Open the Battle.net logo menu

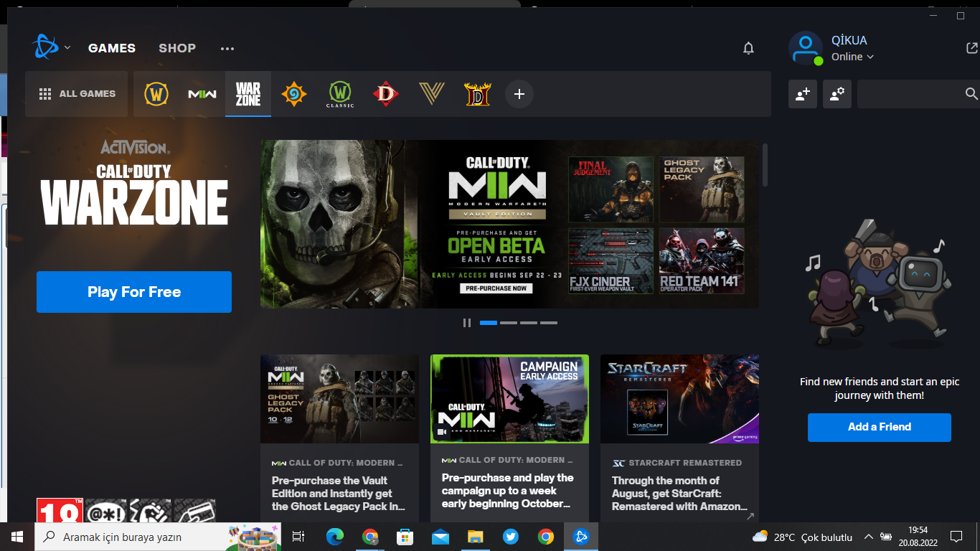coord(50,47)
